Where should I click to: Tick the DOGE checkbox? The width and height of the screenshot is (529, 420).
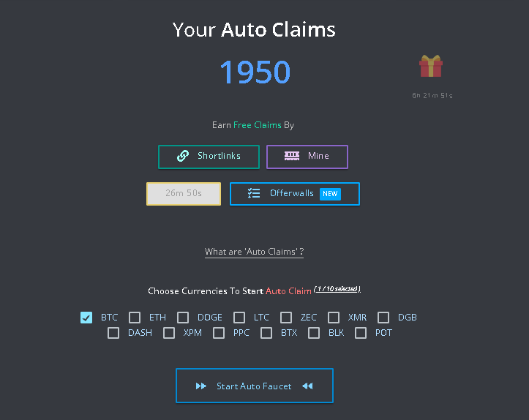[x=183, y=318]
